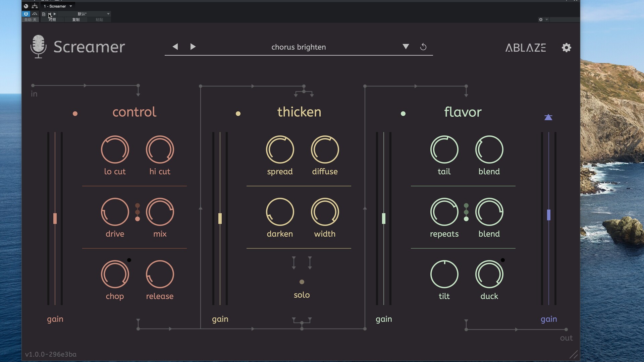Image resolution: width=644 pixels, height=362 pixels.
Task: Click the tail knob
Action: pos(444,149)
